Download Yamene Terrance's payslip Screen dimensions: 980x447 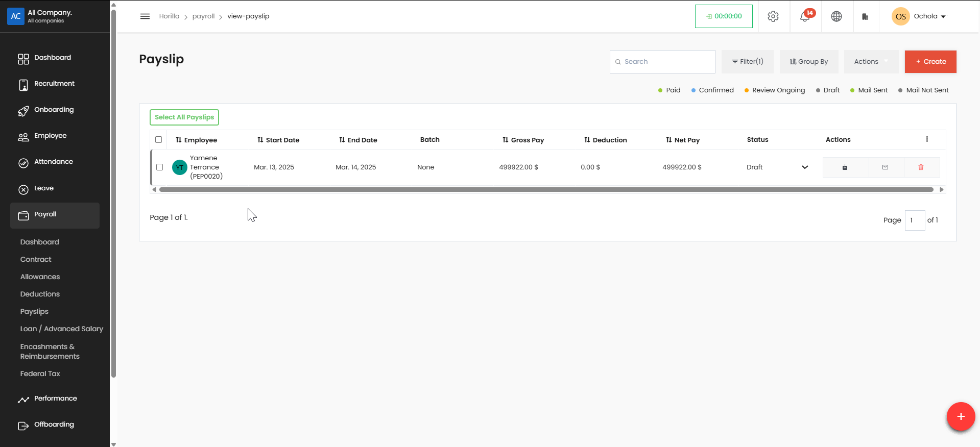pos(845,167)
